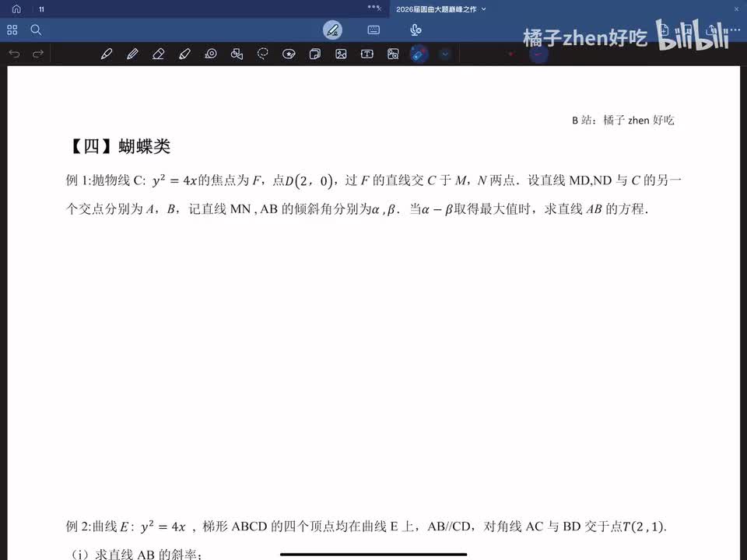This screenshot has height=560, width=747.
Task: Select the Tape tool
Action: (x=211, y=54)
